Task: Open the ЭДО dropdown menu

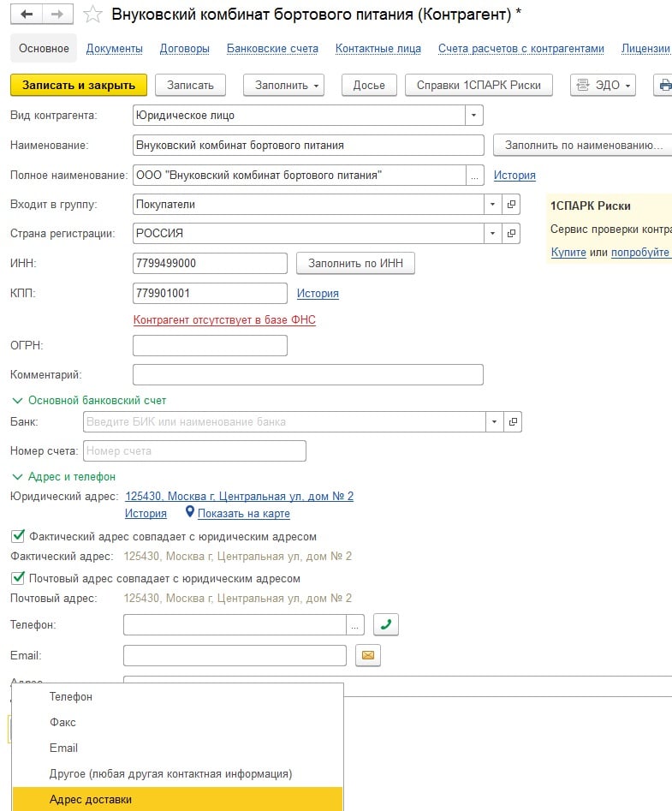Action: click(x=604, y=85)
